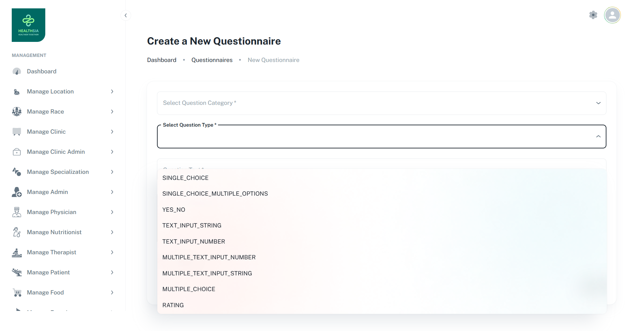Click the Manage Therapist icon

click(x=17, y=252)
